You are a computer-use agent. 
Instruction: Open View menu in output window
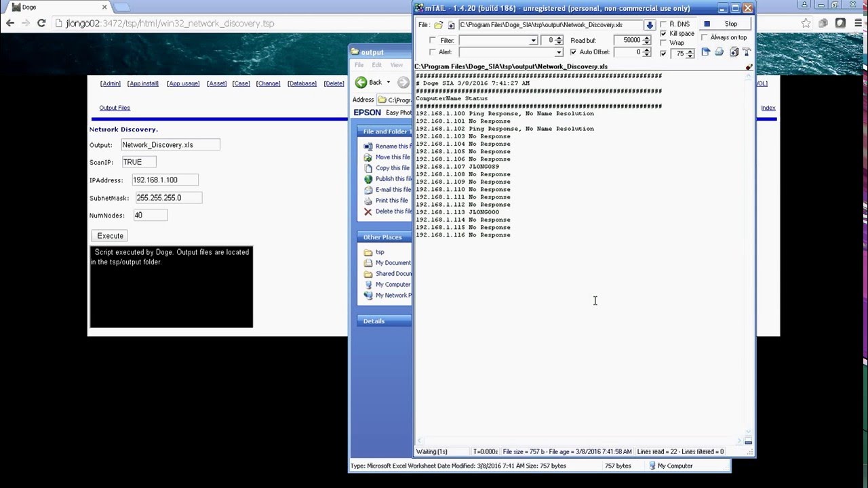396,65
